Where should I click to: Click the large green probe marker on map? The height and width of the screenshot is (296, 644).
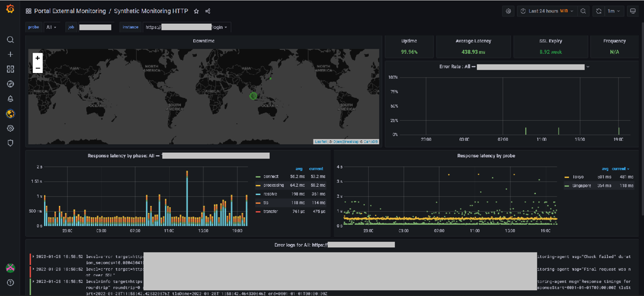click(x=253, y=96)
